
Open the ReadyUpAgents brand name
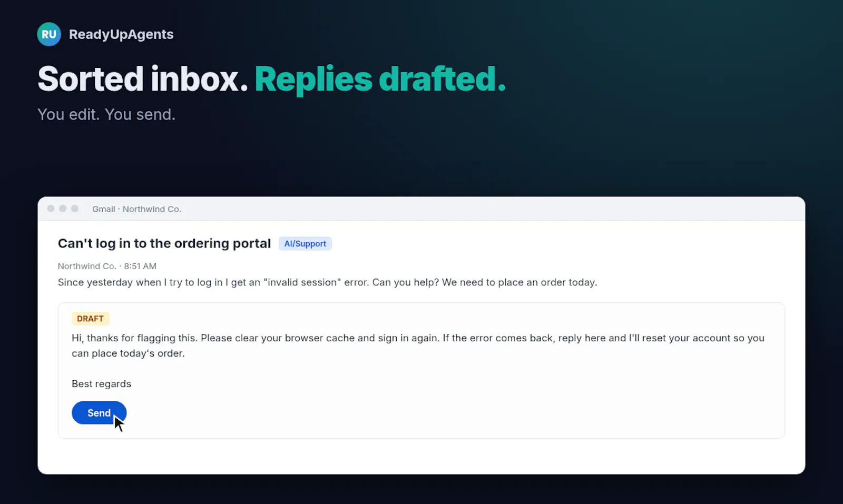click(121, 34)
